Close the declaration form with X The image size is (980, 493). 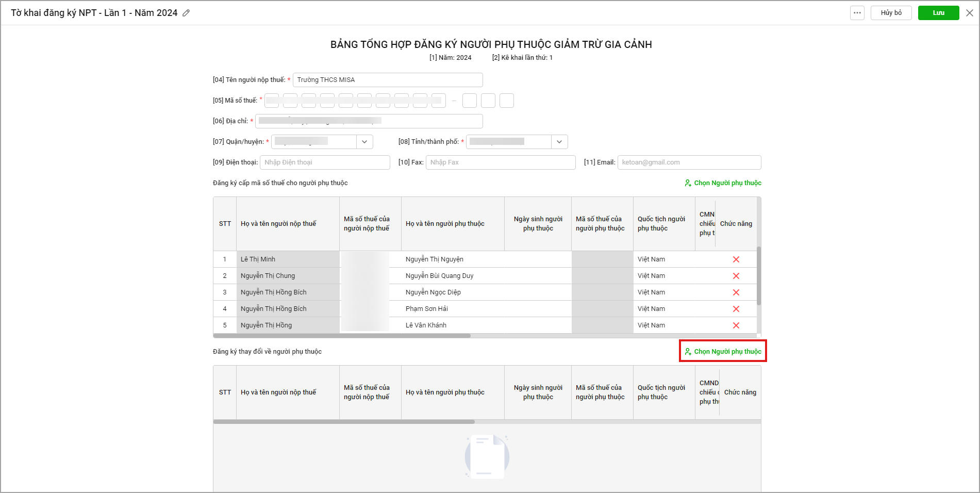pos(969,13)
